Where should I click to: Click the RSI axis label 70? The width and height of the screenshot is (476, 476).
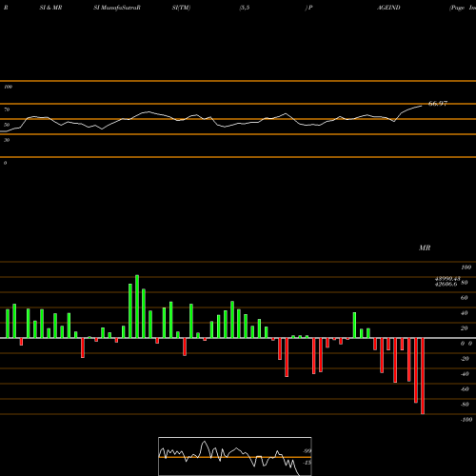coord(7,109)
